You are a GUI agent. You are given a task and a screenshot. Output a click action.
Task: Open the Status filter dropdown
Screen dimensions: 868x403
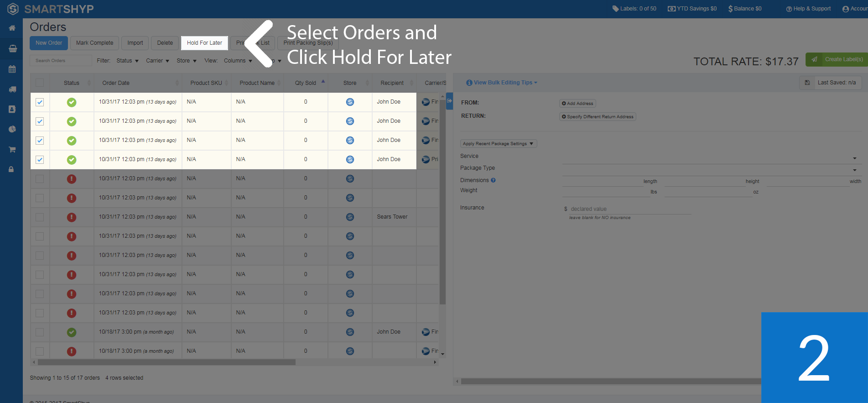click(x=127, y=61)
